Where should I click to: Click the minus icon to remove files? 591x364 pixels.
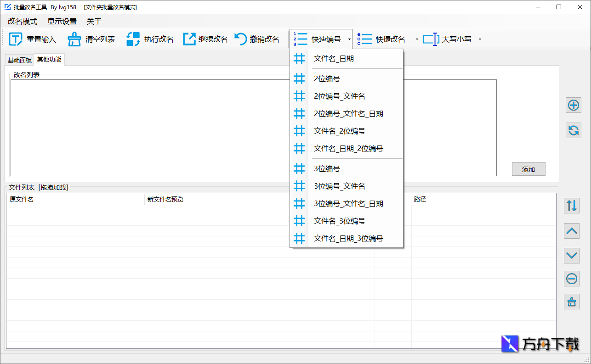(572, 279)
